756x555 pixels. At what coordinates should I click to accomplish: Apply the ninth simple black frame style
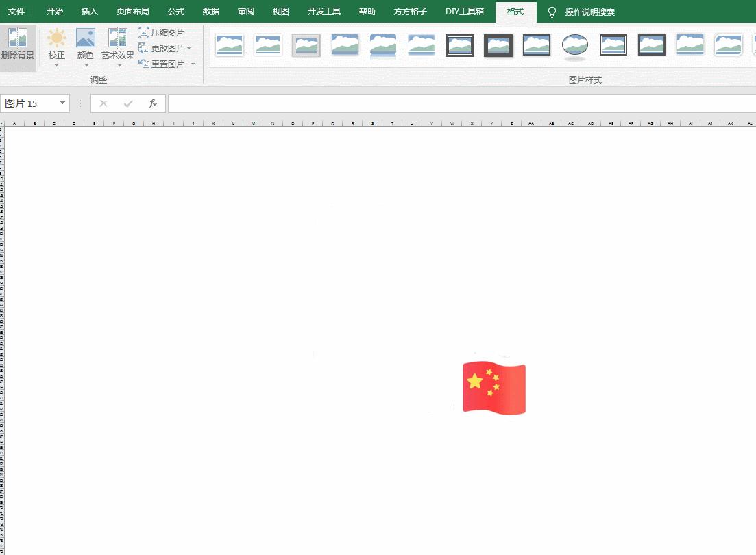(537, 45)
